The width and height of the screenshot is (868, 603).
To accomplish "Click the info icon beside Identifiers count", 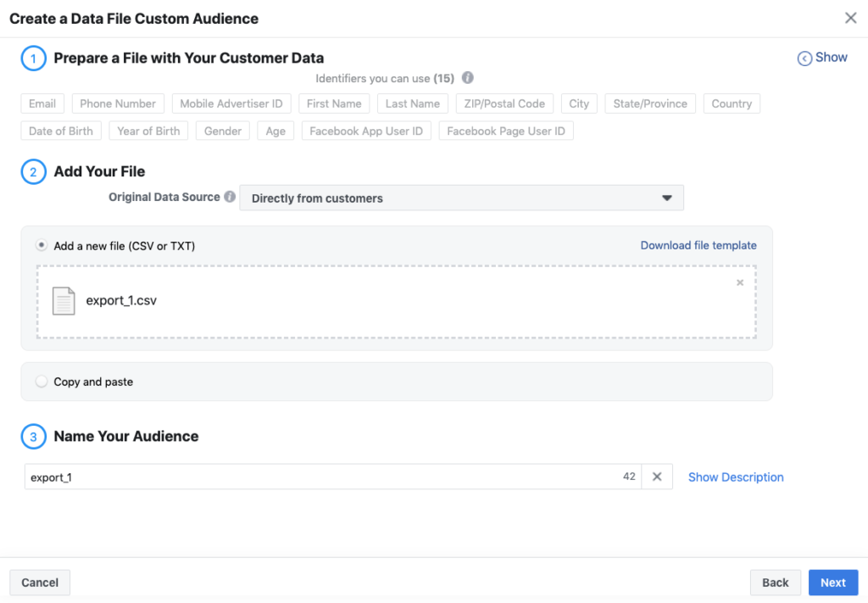I will pyautogui.click(x=468, y=78).
